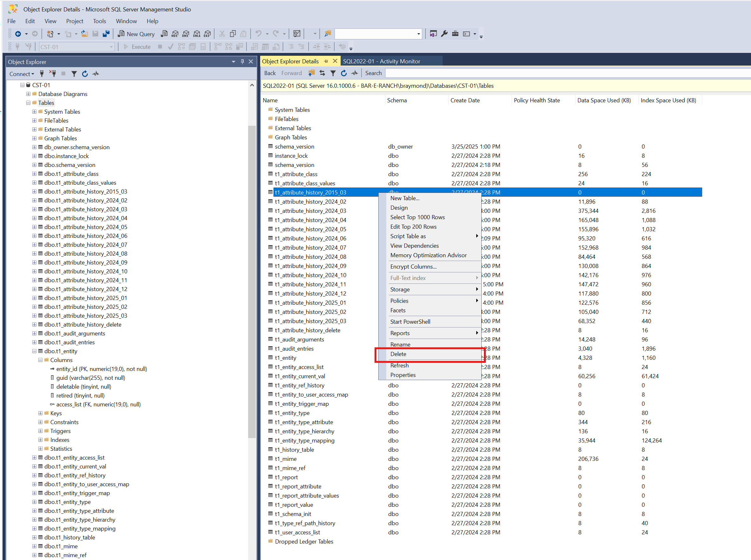Image resolution: width=751 pixels, height=560 pixels.
Task: Close the Object Explorer panel
Action: (x=251, y=61)
